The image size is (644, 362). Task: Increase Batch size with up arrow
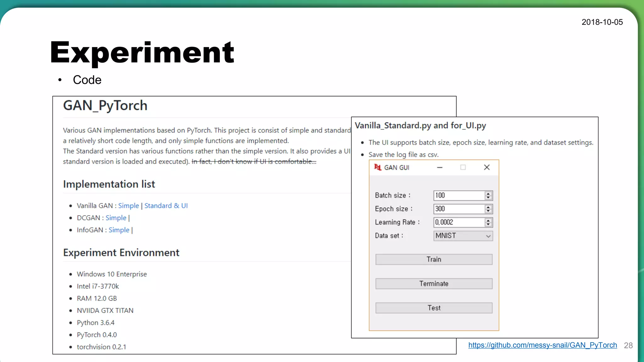tap(488, 194)
